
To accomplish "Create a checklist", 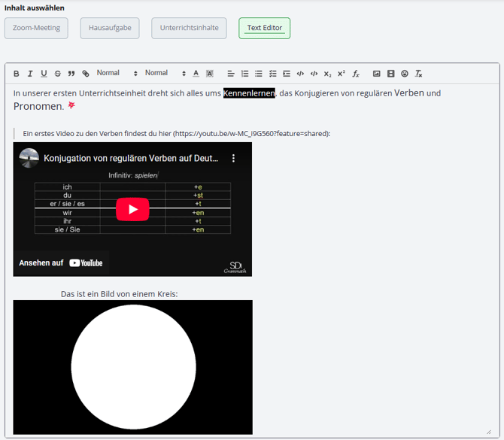I will [x=272, y=74].
